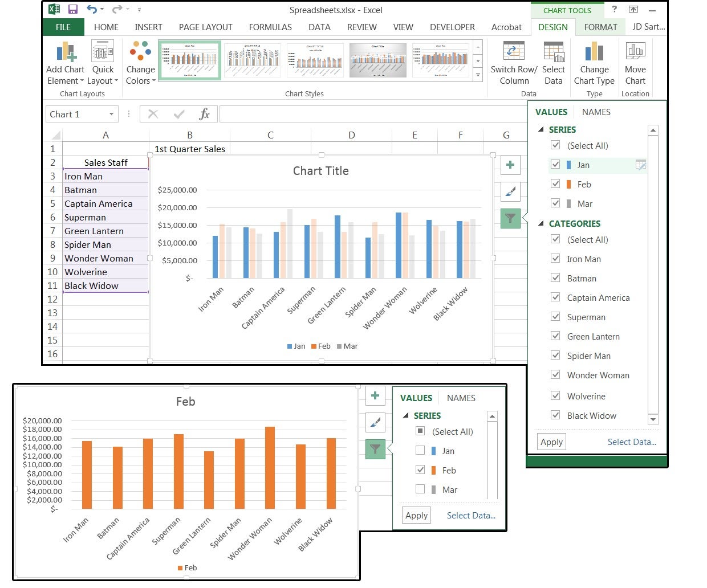This screenshot has height=588, width=707.
Task: Click Chart Styles gallery scroll-down arrow
Action: (478, 61)
